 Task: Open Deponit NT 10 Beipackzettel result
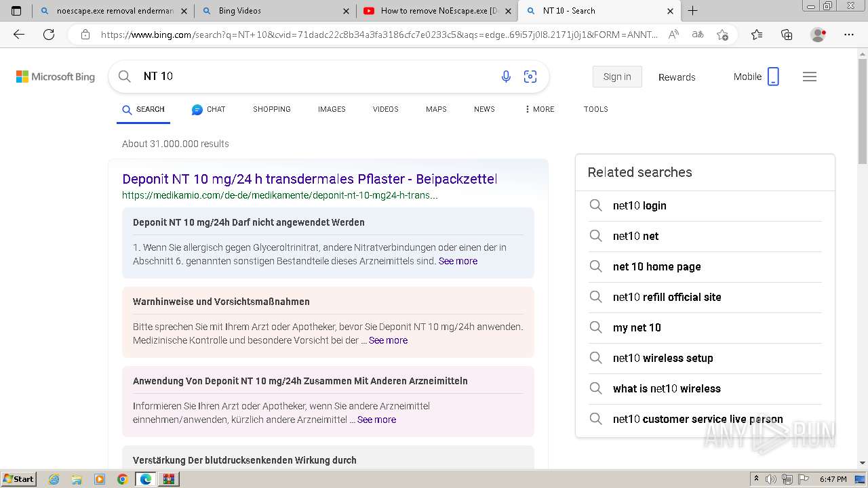[x=310, y=179]
